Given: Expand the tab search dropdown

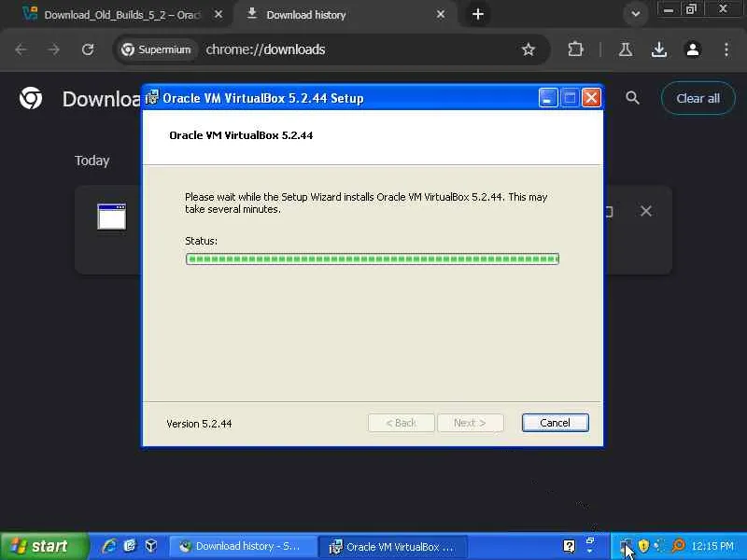Looking at the screenshot, I should coord(635,14).
